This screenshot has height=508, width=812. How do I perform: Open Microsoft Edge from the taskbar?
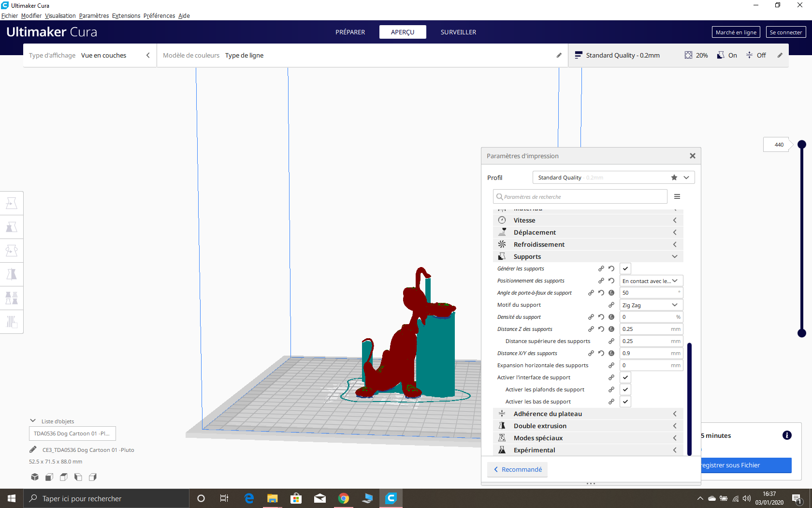pos(249,498)
